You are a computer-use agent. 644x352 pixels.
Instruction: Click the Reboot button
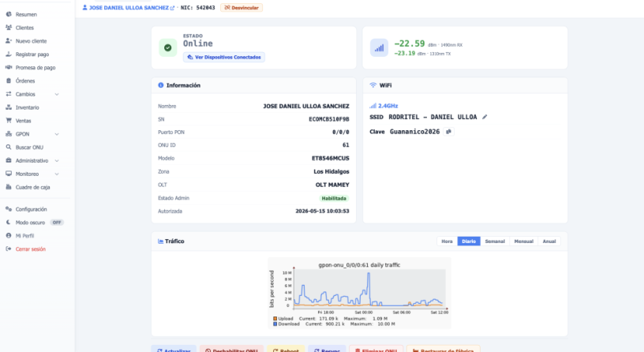(x=286, y=350)
